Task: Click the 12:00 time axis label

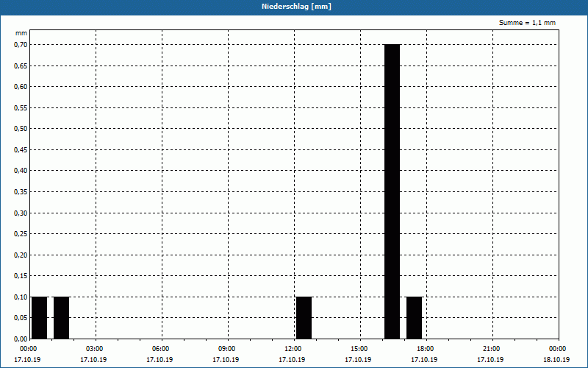Action: pos(293,349)
